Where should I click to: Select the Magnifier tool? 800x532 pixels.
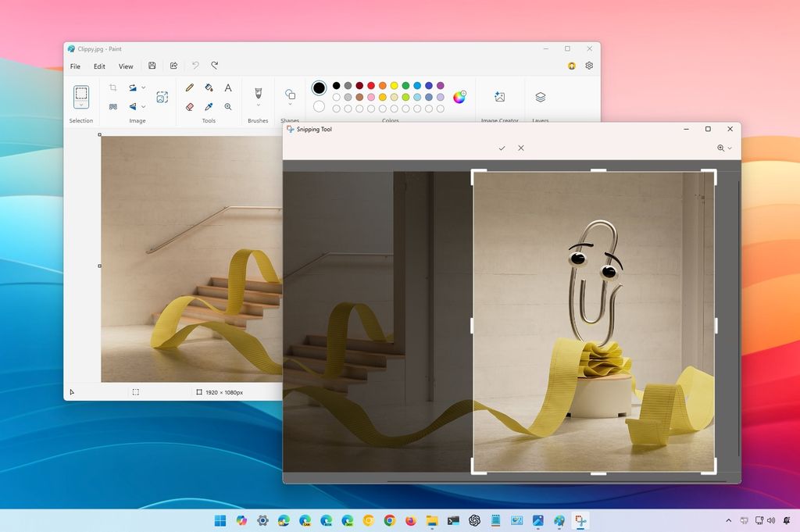(227, 106)
